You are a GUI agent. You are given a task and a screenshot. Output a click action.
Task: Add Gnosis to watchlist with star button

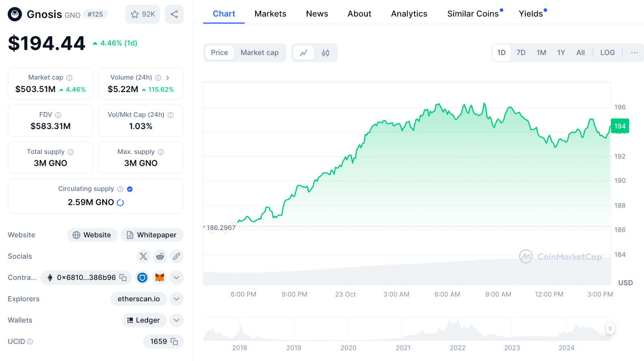point(142,14)
